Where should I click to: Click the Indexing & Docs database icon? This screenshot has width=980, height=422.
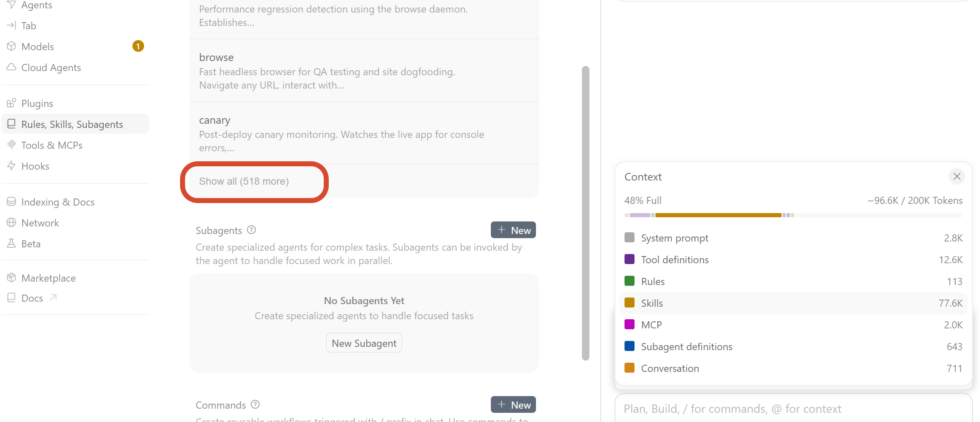pos(11,201)
